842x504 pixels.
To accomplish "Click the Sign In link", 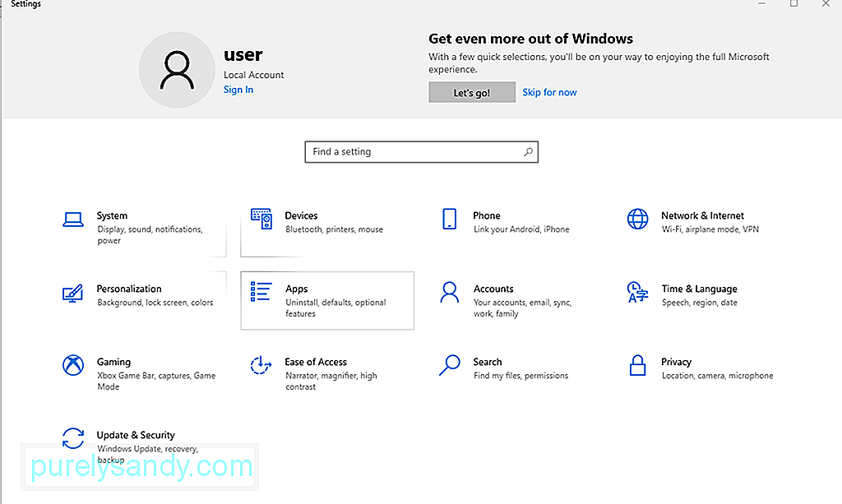I will (x=238, y=90).
